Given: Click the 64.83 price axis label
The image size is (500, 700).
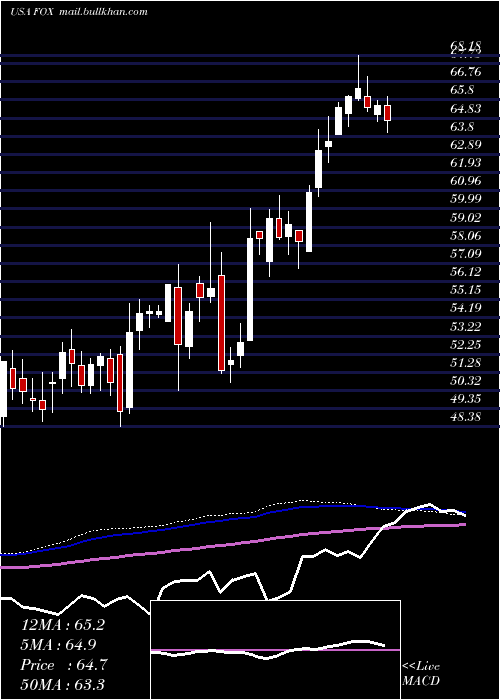Looking at the screenshot, I should click(x=466, y=108).
